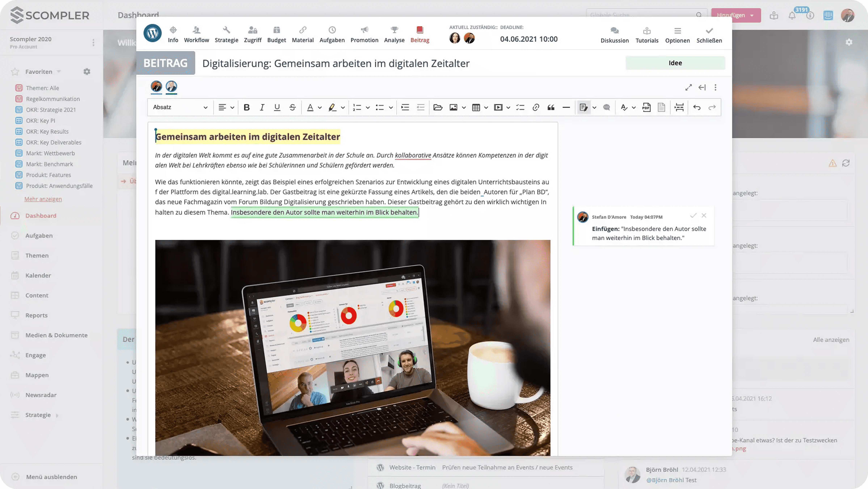Export document as PDF icon
Viewport: 868px width, 489px height.
pos(646,107)
